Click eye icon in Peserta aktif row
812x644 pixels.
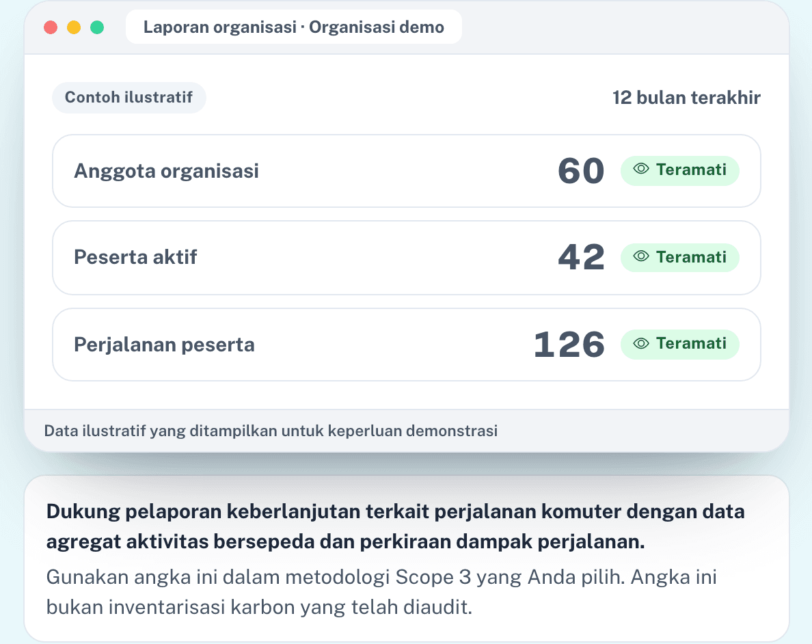641,256
